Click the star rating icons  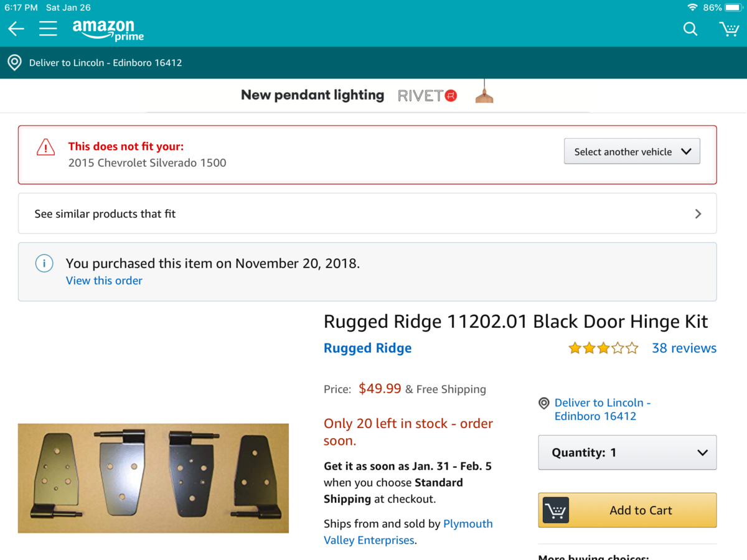(603, 348)
